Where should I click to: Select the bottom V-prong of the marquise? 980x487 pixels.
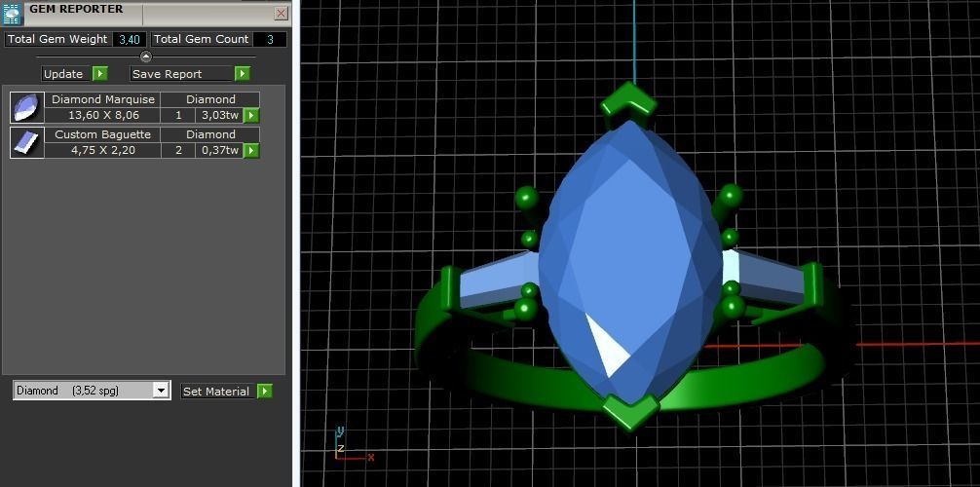630,411
